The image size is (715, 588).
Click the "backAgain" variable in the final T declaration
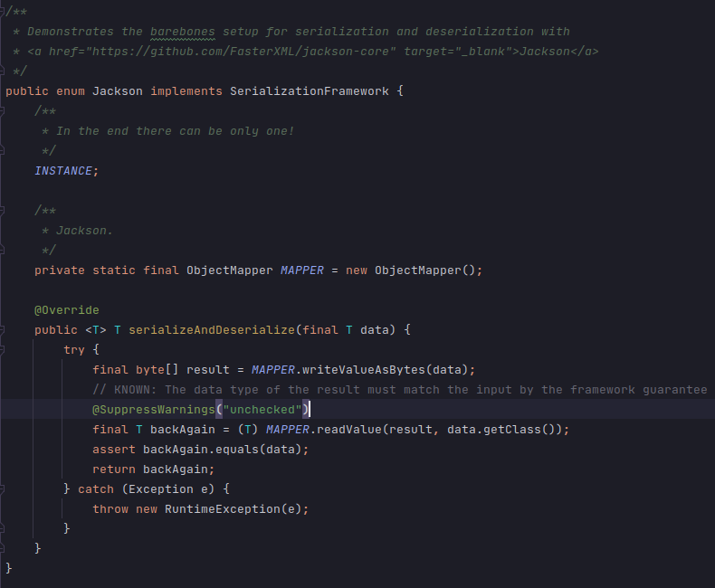coord(183,430)
